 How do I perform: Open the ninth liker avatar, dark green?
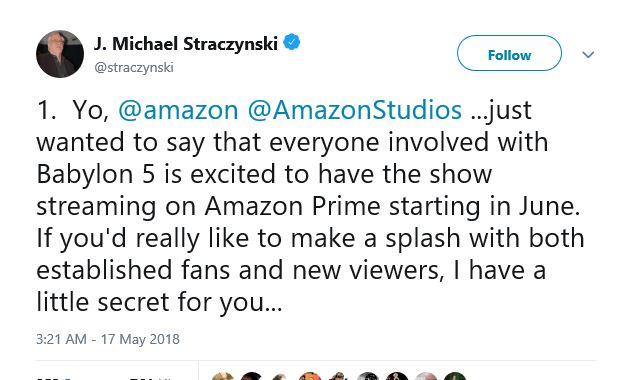[x=455, y=376]
